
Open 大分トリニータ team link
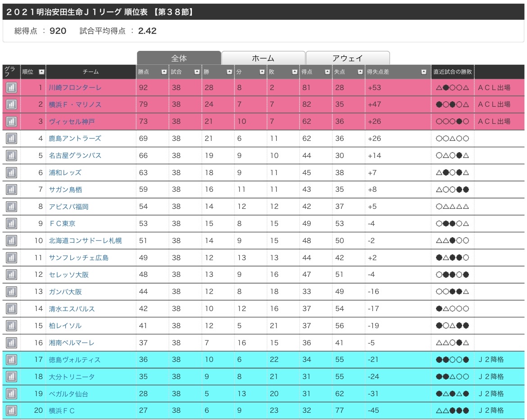coord(72,377)
